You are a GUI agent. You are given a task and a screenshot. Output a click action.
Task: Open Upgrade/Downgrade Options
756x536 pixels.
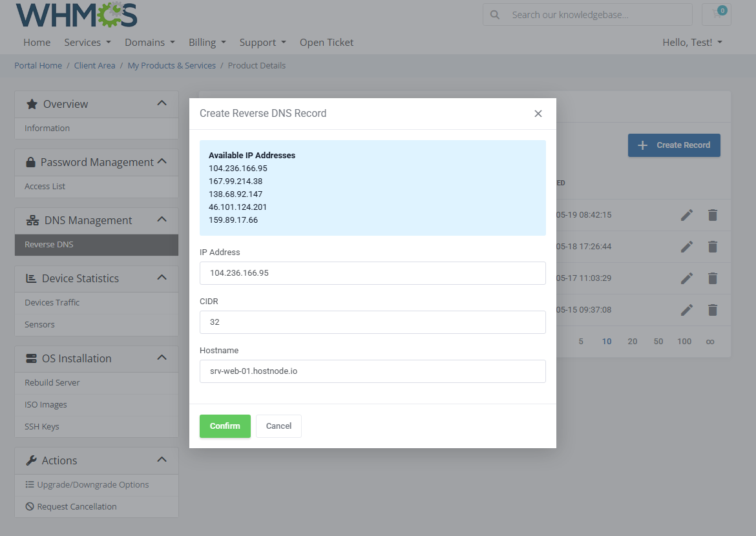(96, 485)
